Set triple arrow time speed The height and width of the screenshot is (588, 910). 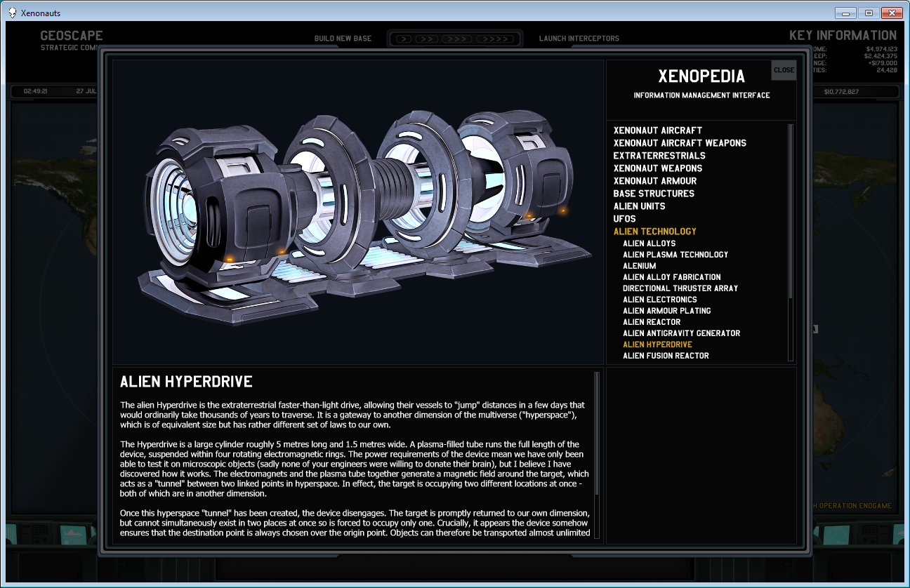(456, 39)
